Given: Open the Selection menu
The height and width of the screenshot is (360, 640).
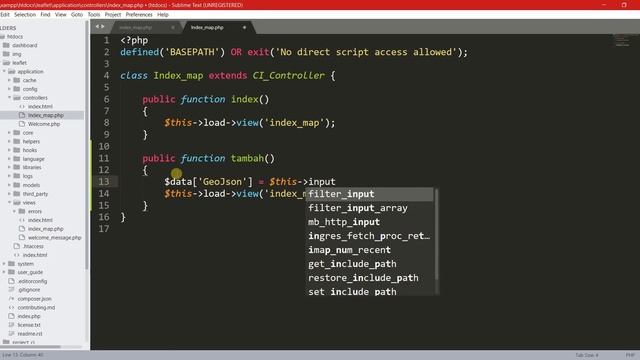Looking at the screenshot, I should [25, 14].
